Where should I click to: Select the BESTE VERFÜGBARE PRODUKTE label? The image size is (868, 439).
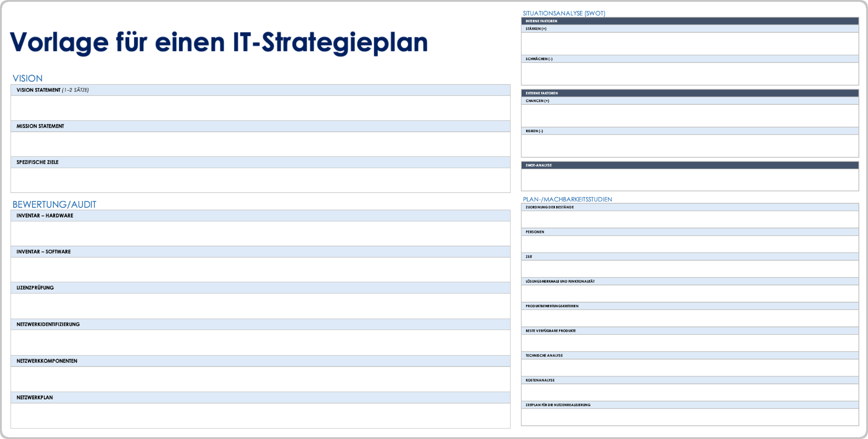(550, 331)
